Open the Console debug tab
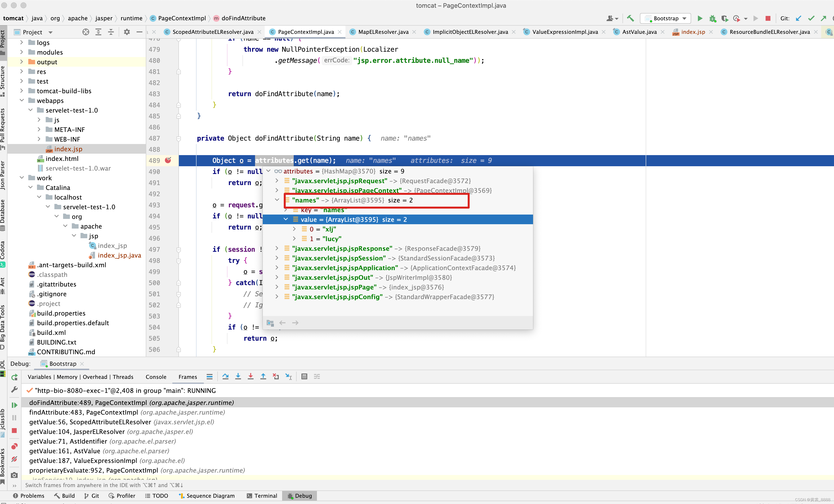The width and height of the screenshot is (834, 504). [x=156, y=377]
